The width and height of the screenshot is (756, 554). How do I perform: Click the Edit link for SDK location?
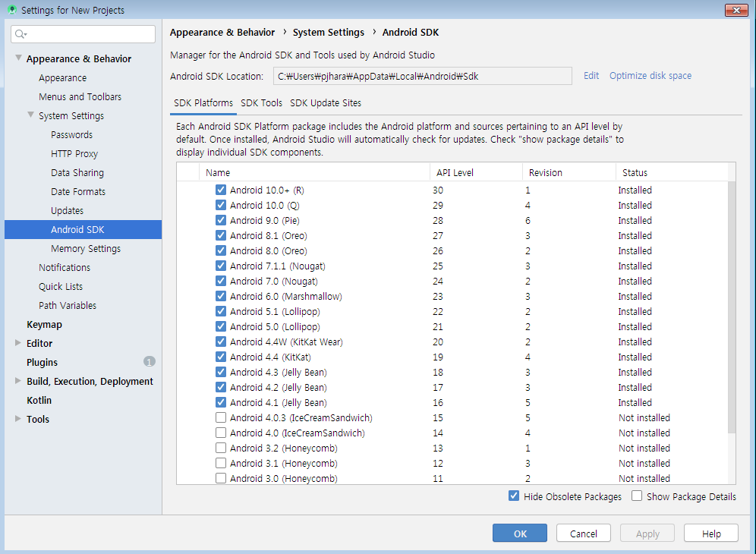[591, 76]
